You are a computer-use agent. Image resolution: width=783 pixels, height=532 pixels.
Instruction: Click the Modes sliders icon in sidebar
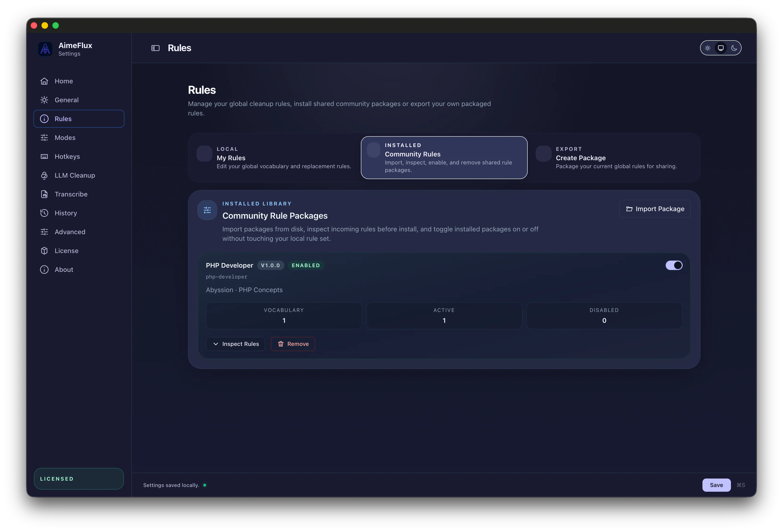coord(44,138)
